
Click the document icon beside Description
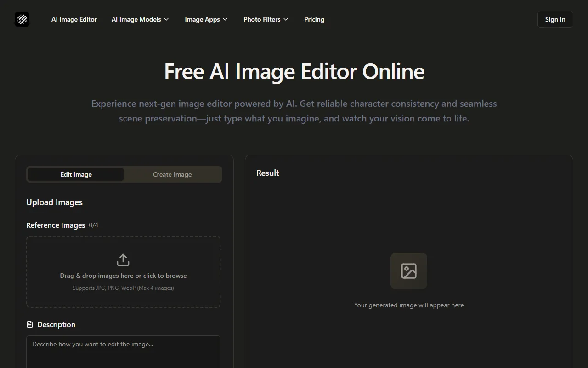(30, 325)
